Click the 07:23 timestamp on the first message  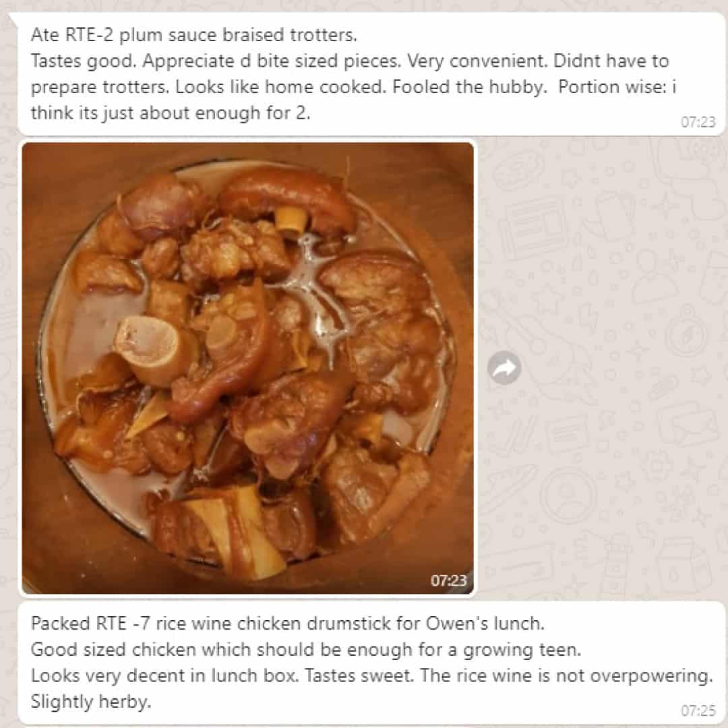point(698,122)
